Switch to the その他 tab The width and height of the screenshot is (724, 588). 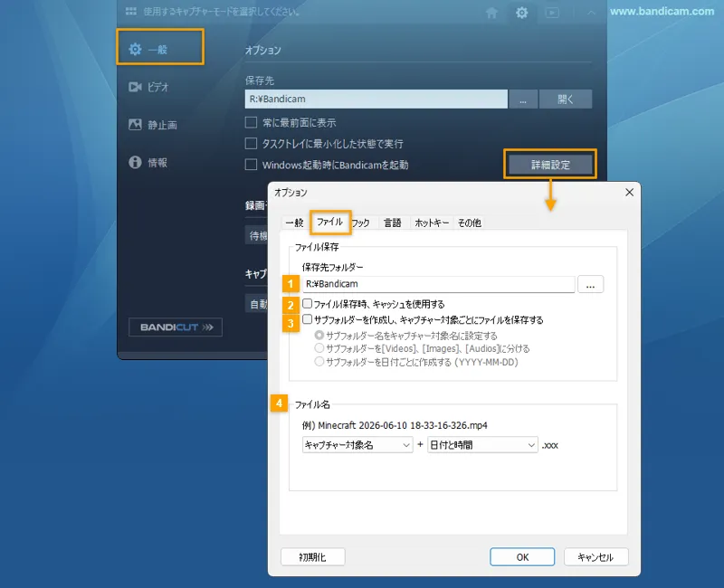(470, 223)
